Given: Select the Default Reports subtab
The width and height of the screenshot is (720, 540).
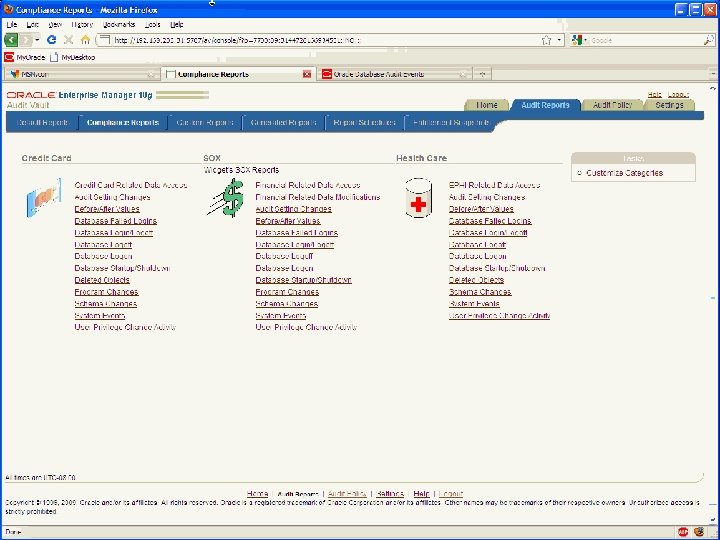Looking at the screenshot, I should tap(43, 123).
